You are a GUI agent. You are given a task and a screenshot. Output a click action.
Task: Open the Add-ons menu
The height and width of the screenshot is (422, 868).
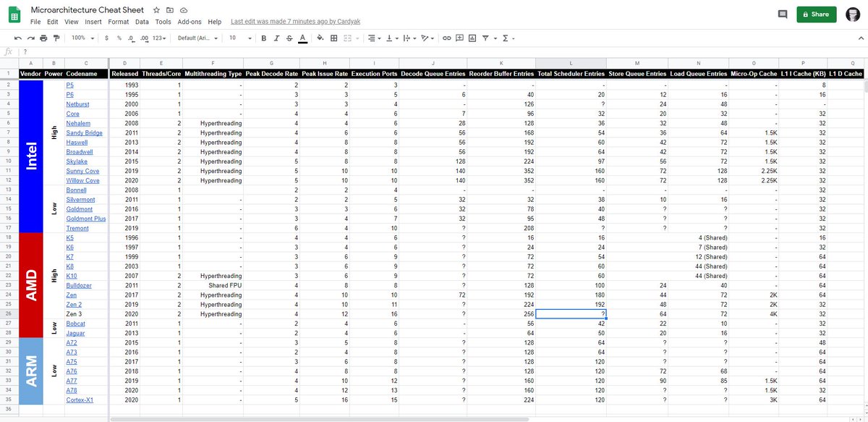[x=190, y=22]
